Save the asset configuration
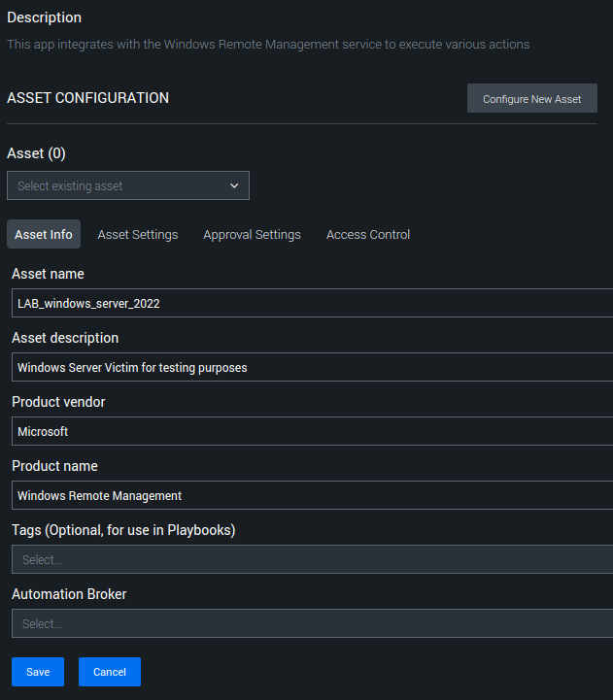613x700 pixels. point(38,672)
